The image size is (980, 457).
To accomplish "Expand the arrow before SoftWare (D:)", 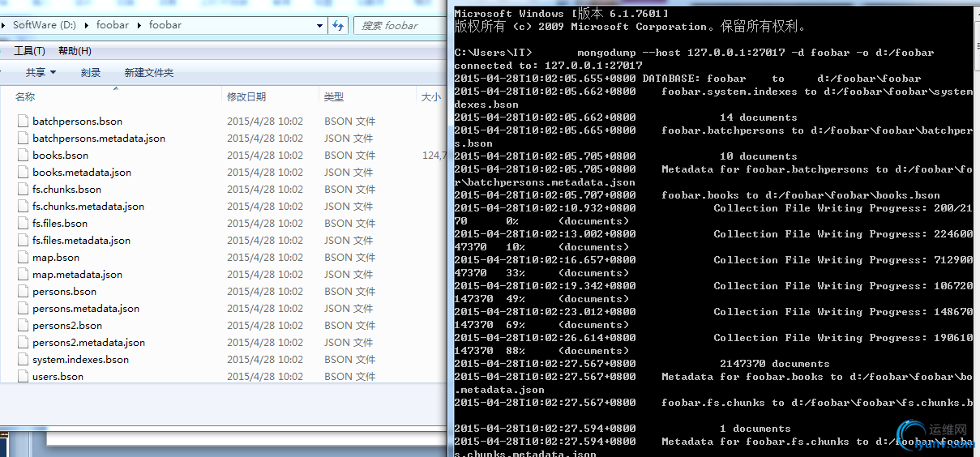I will [x=5, y=25].
